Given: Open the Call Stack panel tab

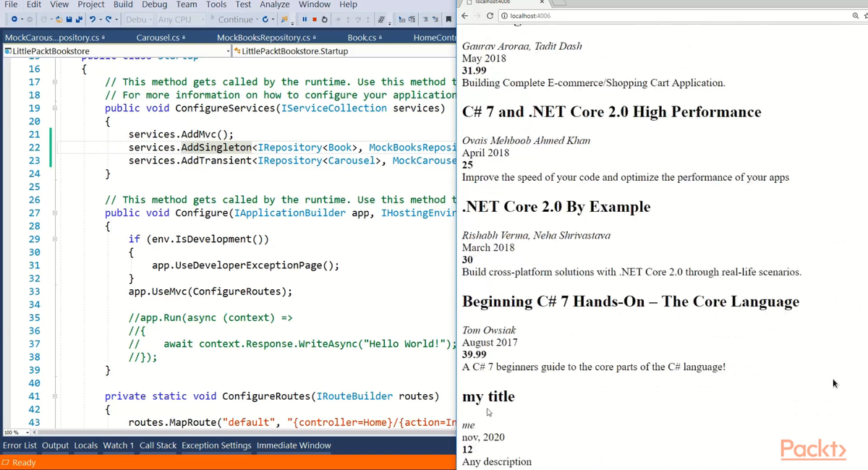Looking at the screenshot, I should [158, 445].
